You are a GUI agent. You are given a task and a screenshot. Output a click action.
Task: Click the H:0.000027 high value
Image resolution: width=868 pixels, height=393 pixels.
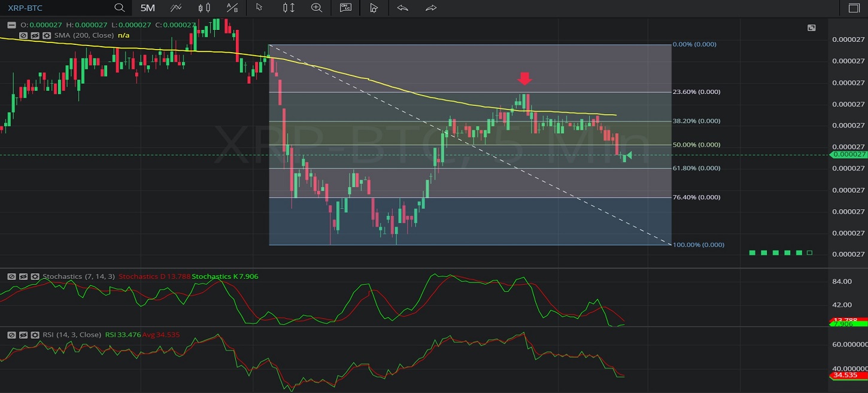point(86,25)
